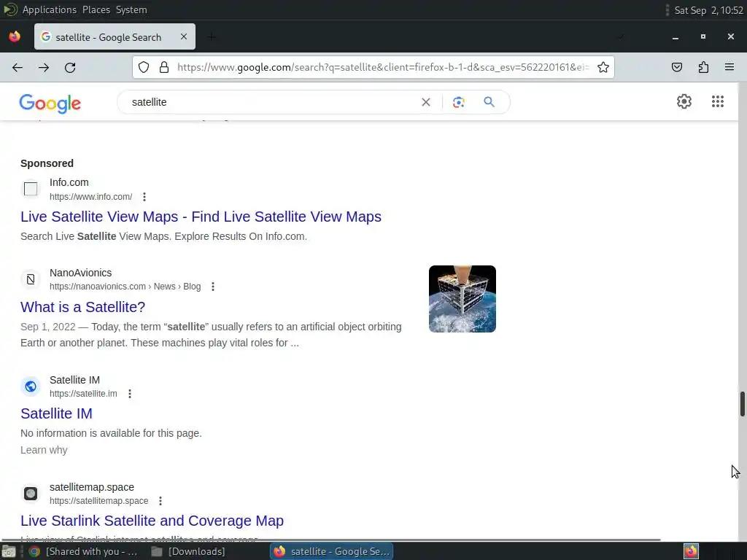Open the Firefox extensions puzzle icon
747x560 pixels.
[x=703, y=67]
